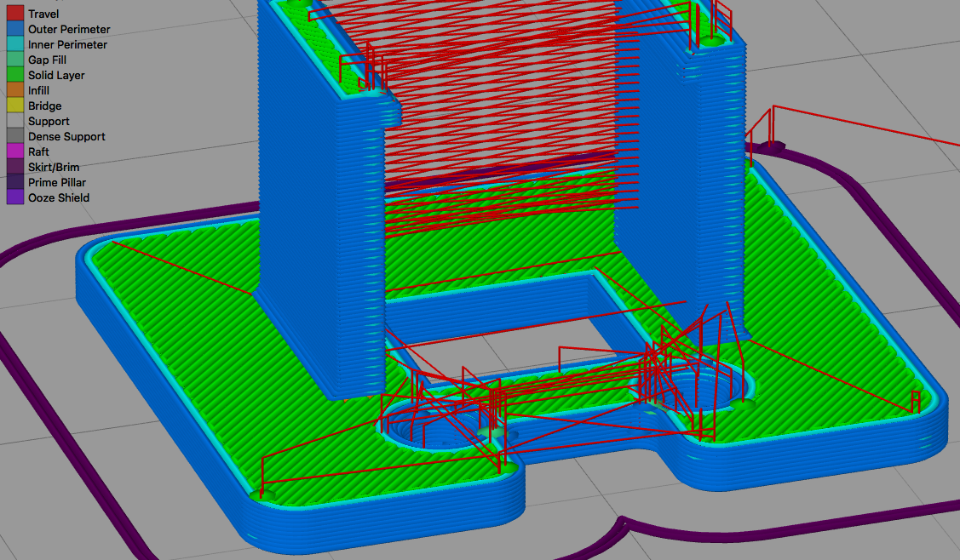
Task: Click the Outer Perimeter blue swatch
Action: pyautogui.click(x=15, y=29)
